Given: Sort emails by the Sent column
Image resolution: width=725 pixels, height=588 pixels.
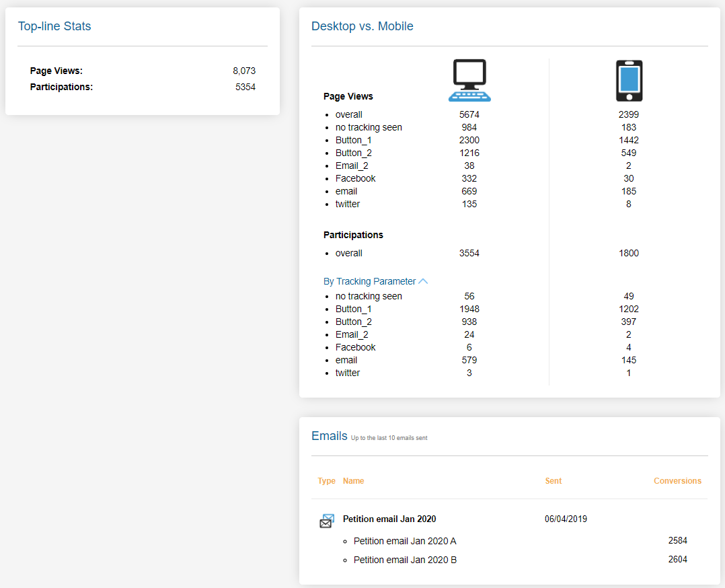Looking at the screenshot, I should [x=553, y=480].
